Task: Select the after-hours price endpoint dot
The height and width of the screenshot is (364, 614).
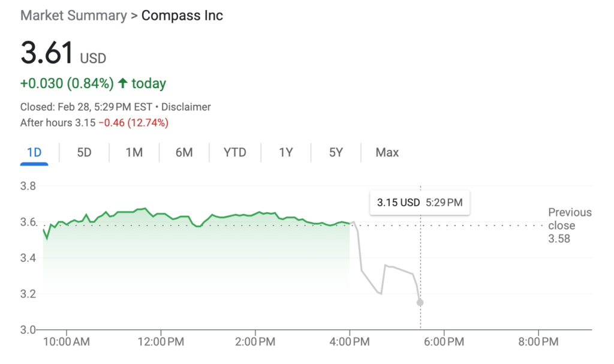Action: coord(419,303)
